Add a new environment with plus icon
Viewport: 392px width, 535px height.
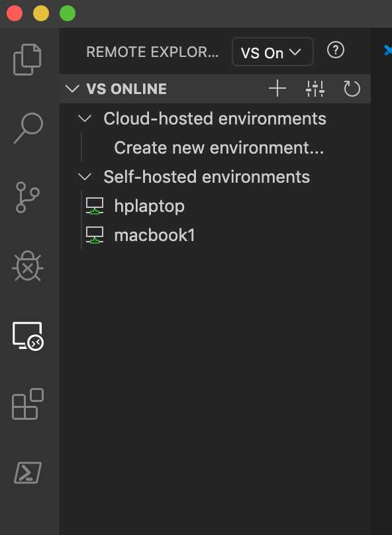tap(277, 89)
